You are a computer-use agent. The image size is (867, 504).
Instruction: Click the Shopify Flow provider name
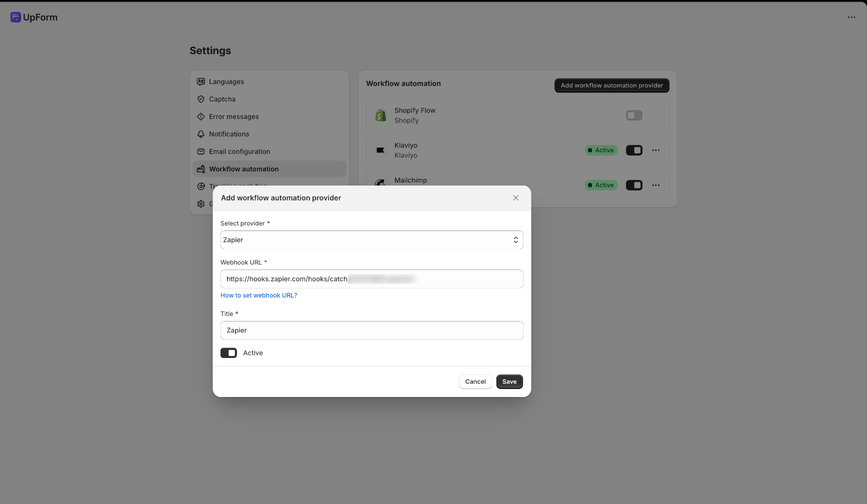415,110
